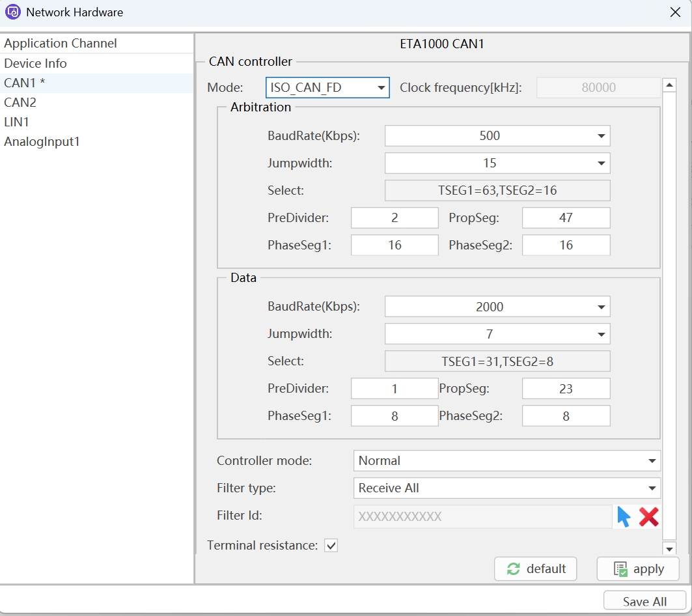Click the apply button
The height and width of the screenshot is (616, 692).
point(638,569)
